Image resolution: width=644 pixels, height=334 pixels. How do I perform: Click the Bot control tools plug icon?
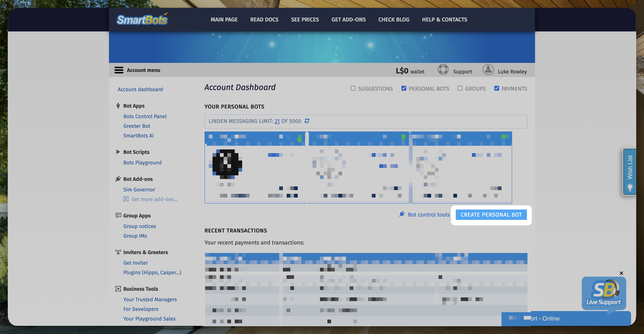click(x=402, y=214)
